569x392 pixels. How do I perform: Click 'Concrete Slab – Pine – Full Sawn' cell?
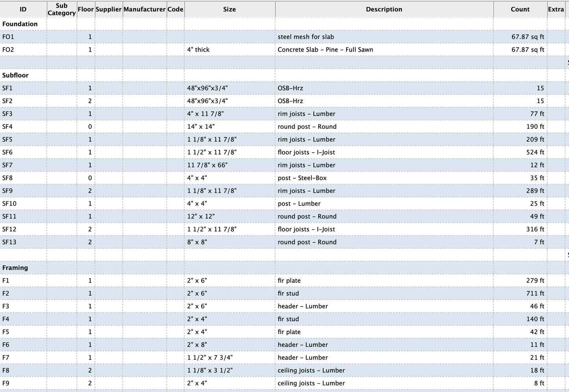[x=325, y=50]
